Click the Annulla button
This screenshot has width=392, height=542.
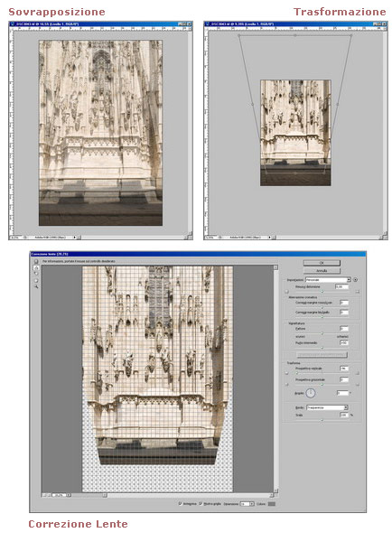(322, 271)
